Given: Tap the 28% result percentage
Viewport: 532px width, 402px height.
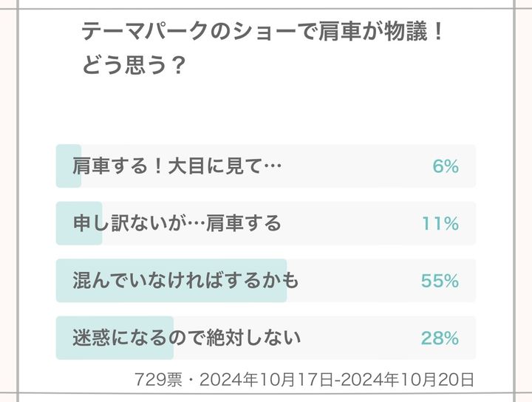Looking at the screenshot, I should coord(440,338).
